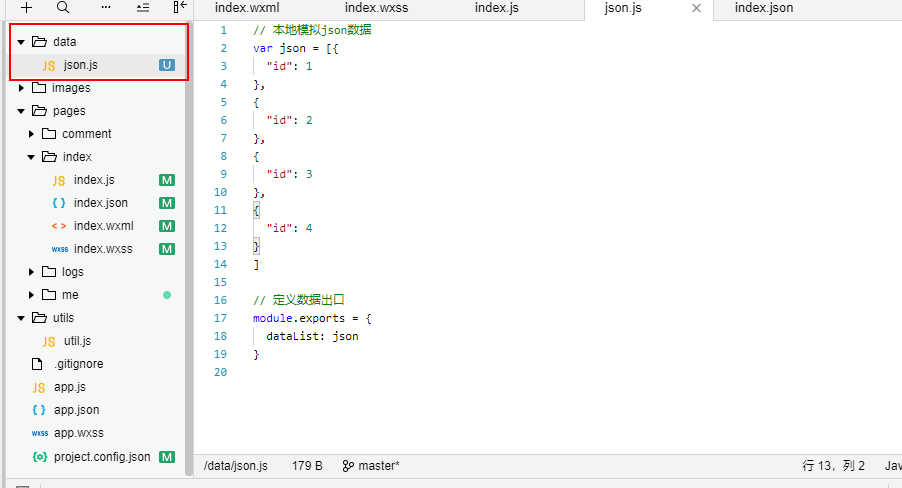Close the json.js tab

tap(696, 8)
